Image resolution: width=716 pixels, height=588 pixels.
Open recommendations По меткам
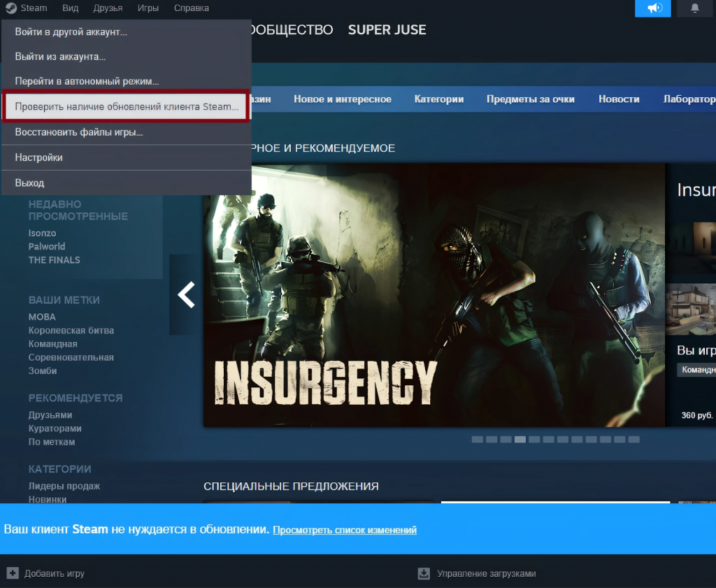[52, 442]
